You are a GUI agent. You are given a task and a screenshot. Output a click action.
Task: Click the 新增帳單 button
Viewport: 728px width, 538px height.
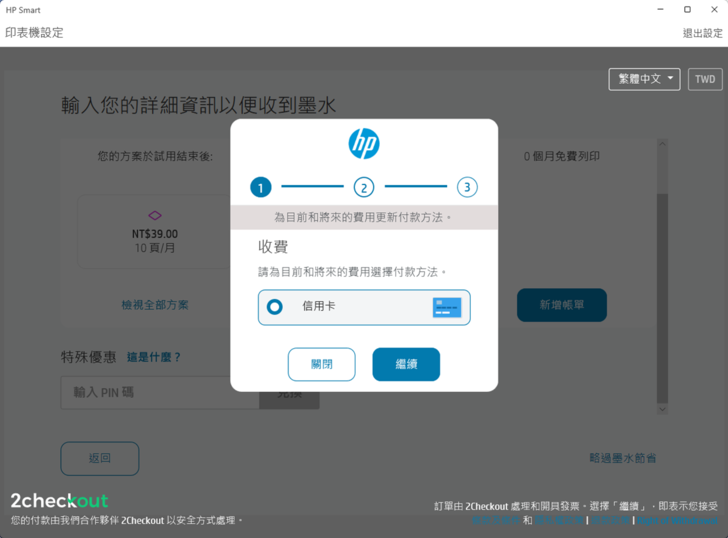562,305
